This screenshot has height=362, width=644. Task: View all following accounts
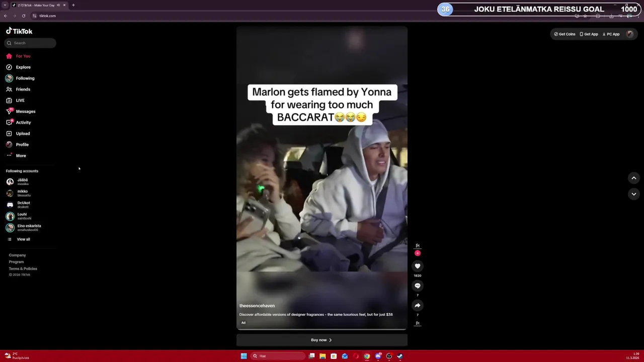19,239
